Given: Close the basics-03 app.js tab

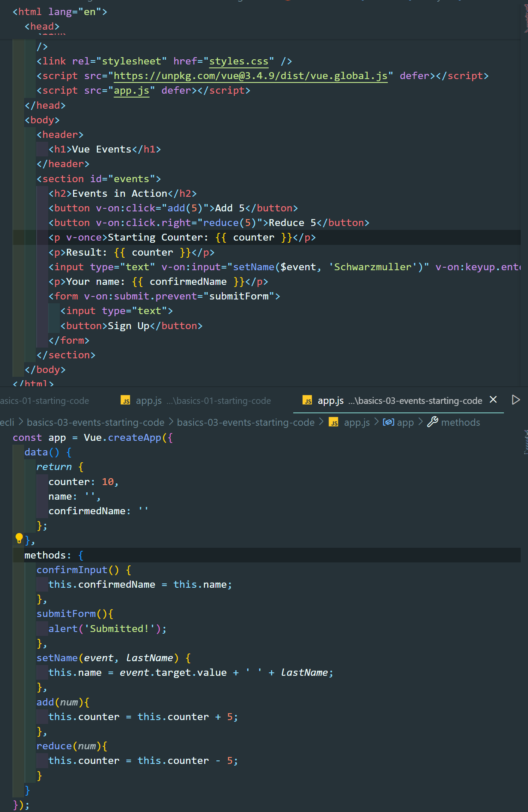Looking at the screenshot, I should coord(493,400).
